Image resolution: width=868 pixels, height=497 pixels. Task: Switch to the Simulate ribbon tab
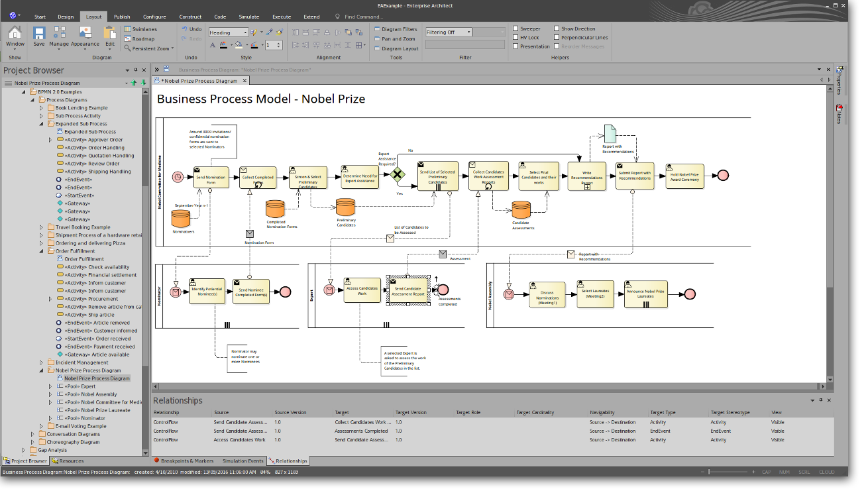pos(248,17)
